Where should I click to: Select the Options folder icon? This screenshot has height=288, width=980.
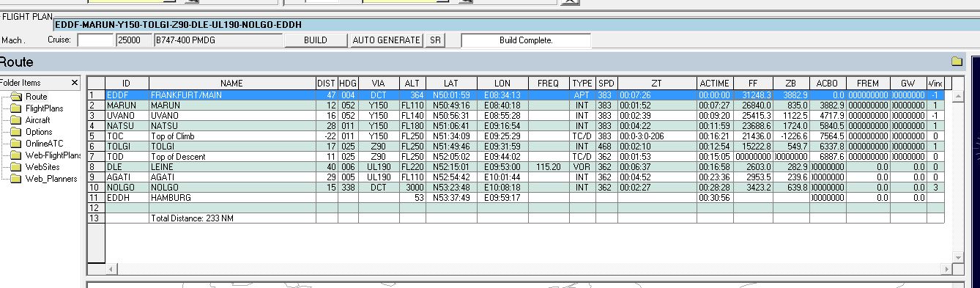[x=16, y=132]
